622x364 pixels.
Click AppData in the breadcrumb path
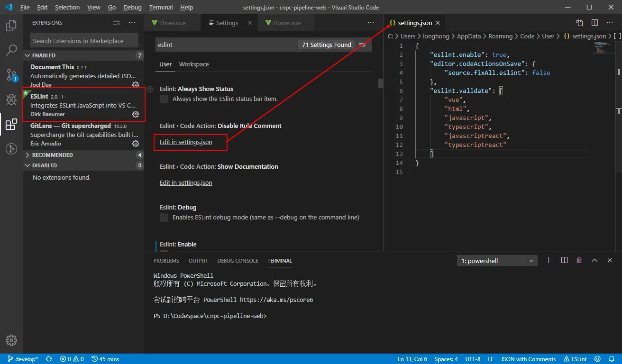[x=468, y=36]
